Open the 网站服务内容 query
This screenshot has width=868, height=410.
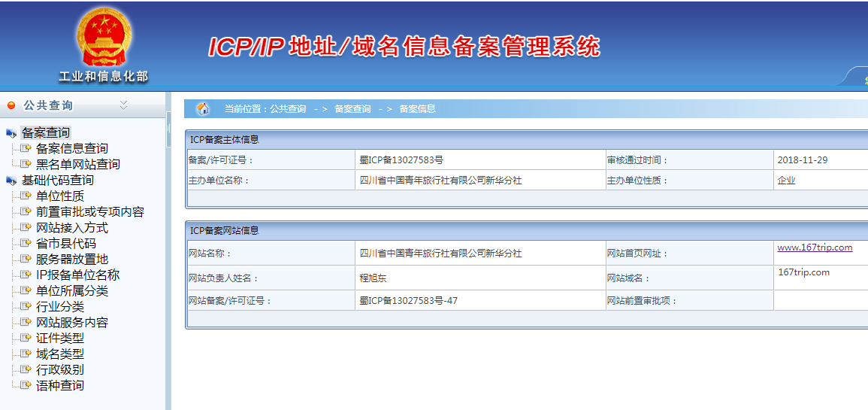[x=72, y=323]
